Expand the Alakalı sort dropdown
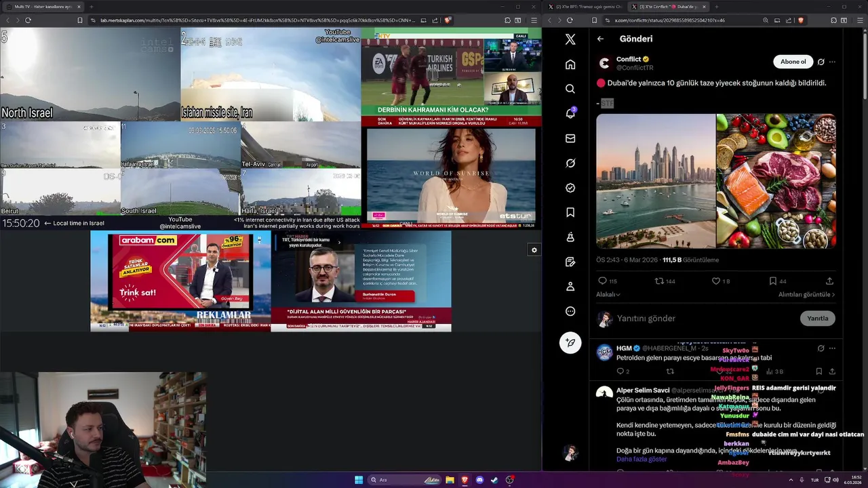Screen dimensions: 868x488 coord(608,295)
